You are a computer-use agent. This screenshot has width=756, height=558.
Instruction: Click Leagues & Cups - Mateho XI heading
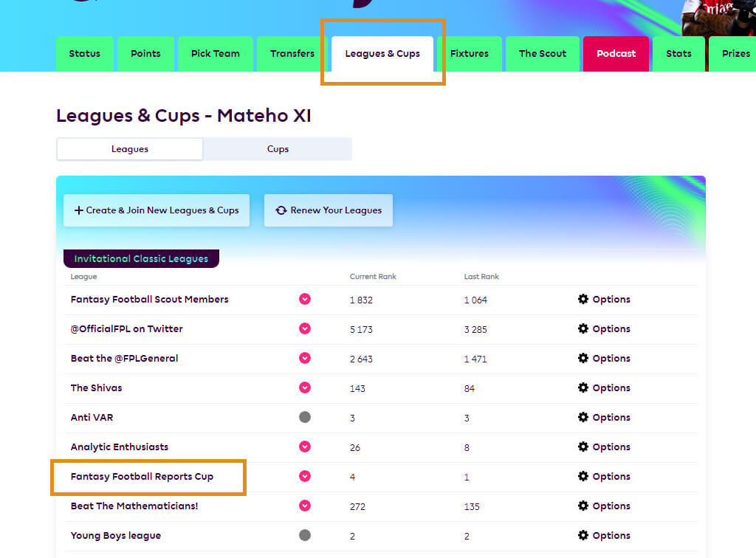coord(184,116)
